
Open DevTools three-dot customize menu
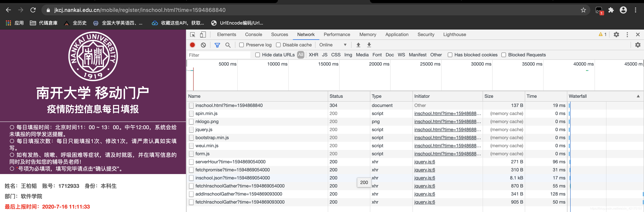(x=627, y=35)
